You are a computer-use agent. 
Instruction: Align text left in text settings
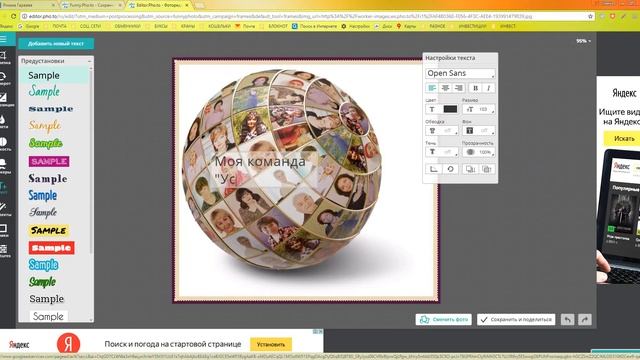[431, 88]
